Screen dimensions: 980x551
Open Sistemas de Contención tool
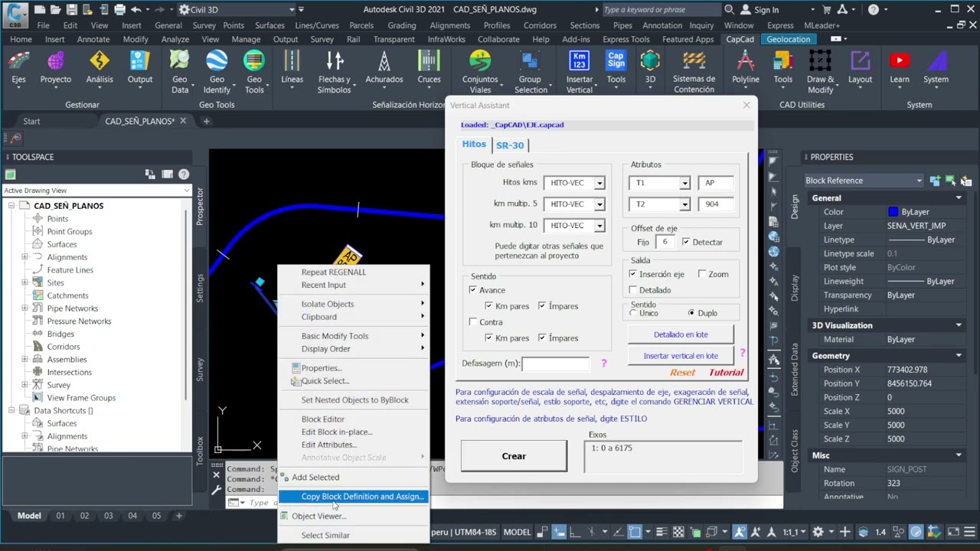[694, 72]
